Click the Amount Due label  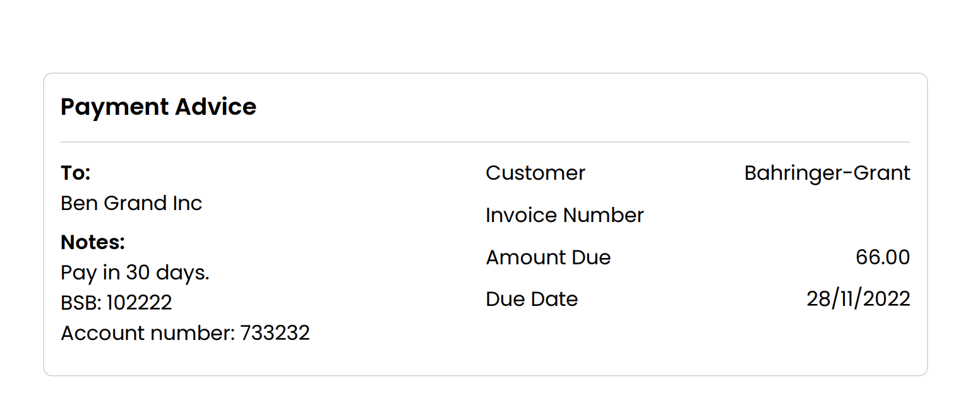tap(548, 257)
